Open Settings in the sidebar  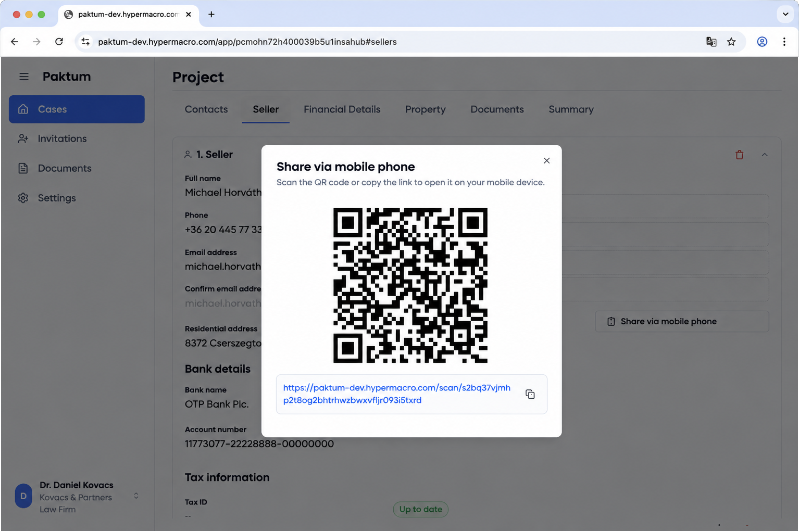[x=77, y=198]
